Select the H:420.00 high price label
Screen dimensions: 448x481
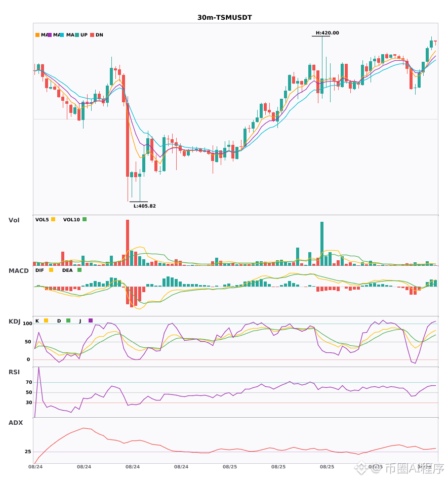(327, 33)
